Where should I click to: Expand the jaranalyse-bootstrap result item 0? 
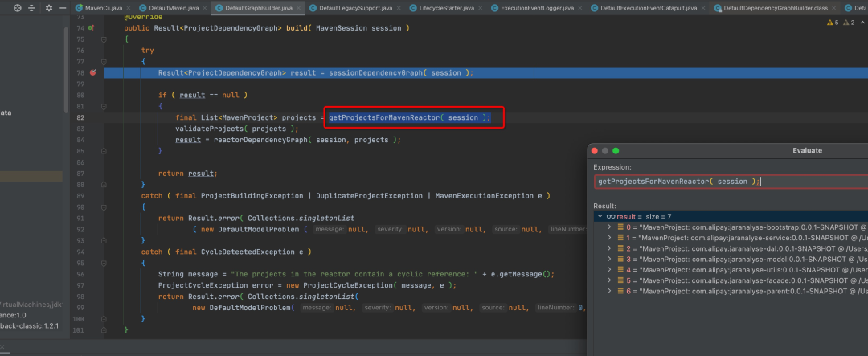(609, 227)
